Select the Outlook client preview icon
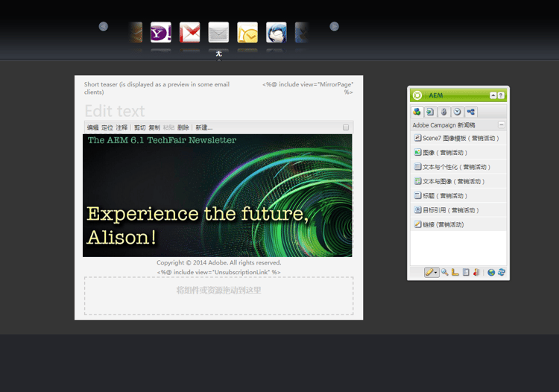Screen dimensions: 559x392 pos(247,33)
